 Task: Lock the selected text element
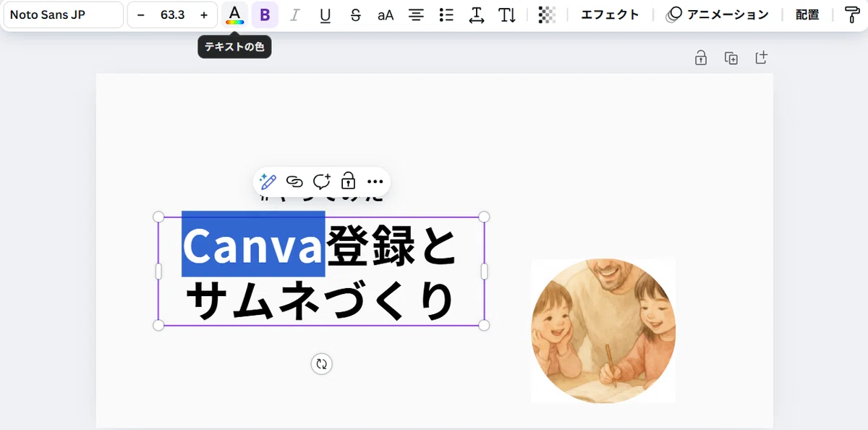(348, 181)
